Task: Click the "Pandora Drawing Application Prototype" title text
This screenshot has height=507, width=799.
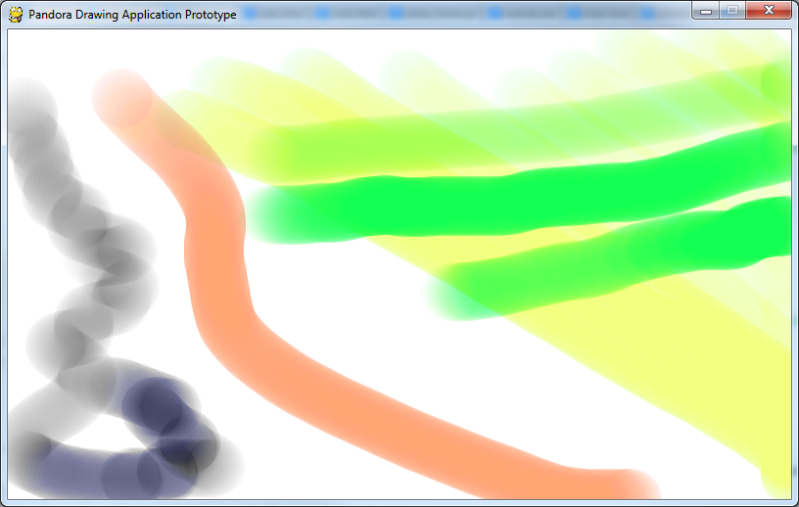Action: [132, 15]
